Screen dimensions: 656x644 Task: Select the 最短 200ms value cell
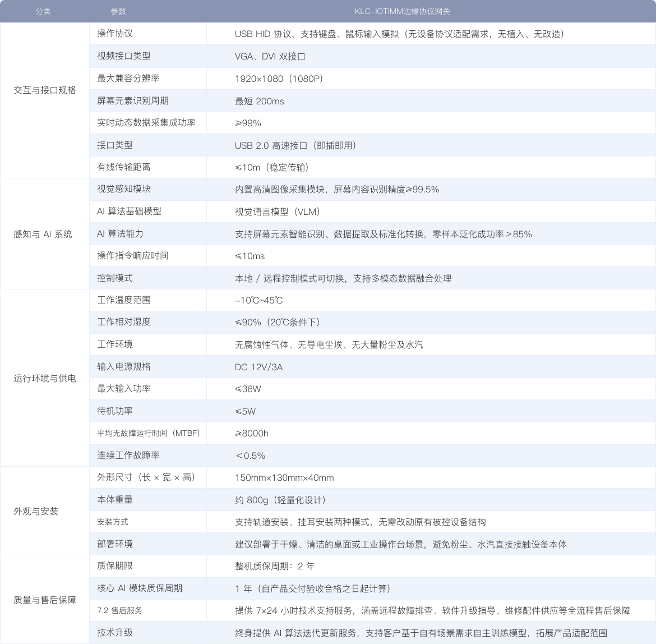click(260, 101)
